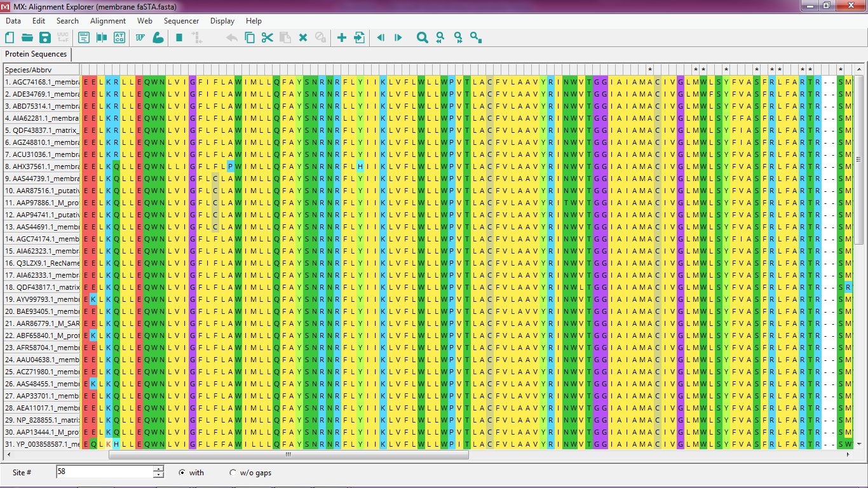Screen dimensions: 868x488
Task: Click the magnifying glass find icon
Action: (422, 38)
